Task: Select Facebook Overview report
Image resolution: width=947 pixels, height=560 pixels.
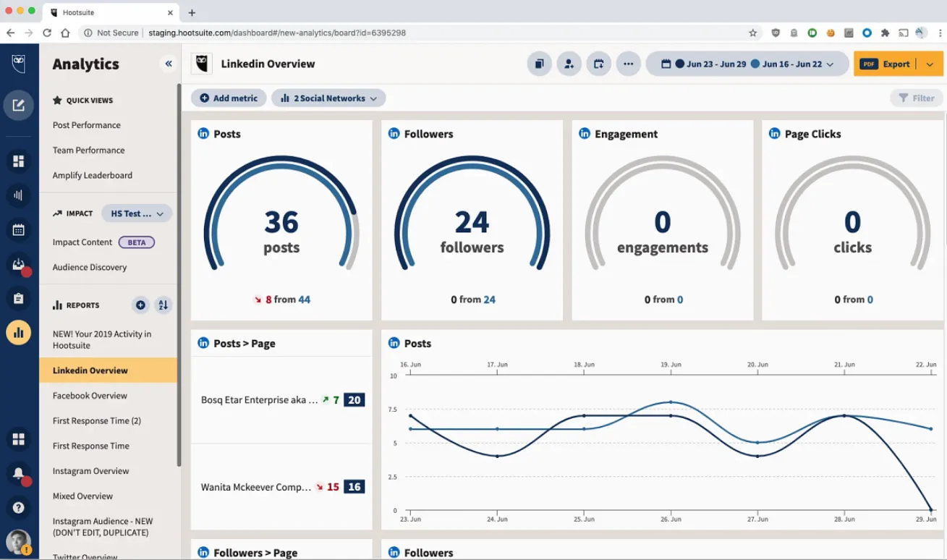Action: (x=90, y=396)
